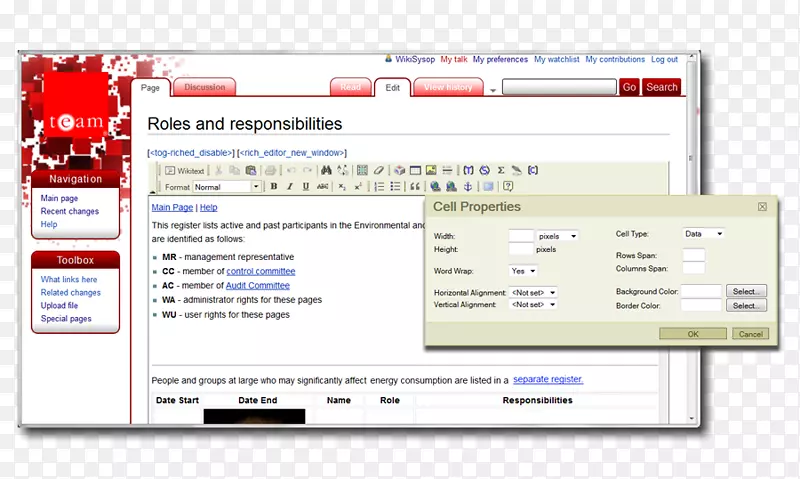Select the Edit tab
Image resolution: width=800 pixels, height=479 pixels.
point(392,88)
